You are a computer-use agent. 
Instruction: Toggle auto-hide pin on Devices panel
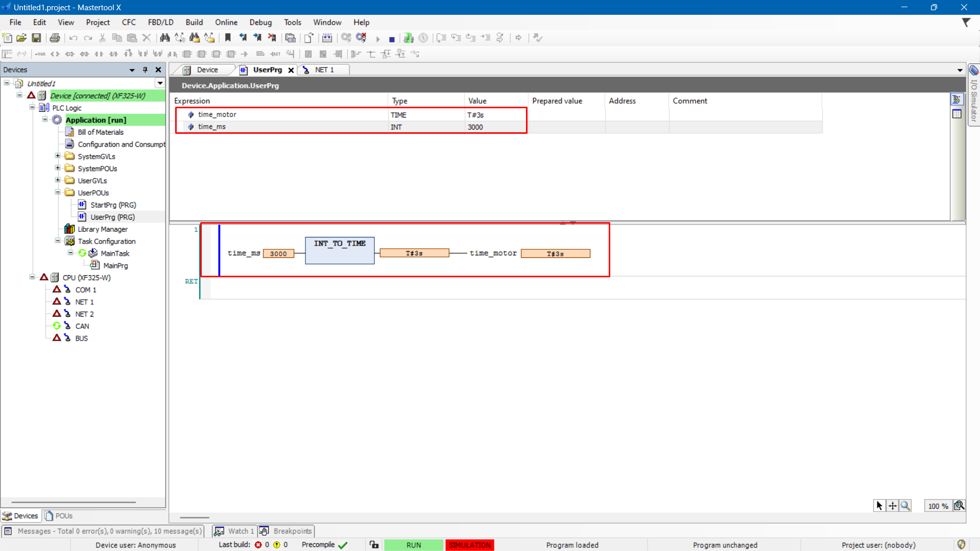[x=145, y=70]
